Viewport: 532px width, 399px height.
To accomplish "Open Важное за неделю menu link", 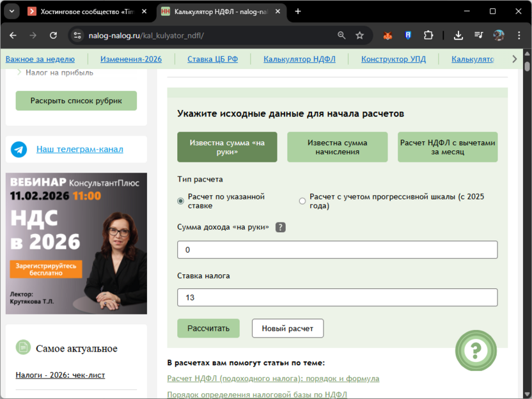I will point(40,59).
